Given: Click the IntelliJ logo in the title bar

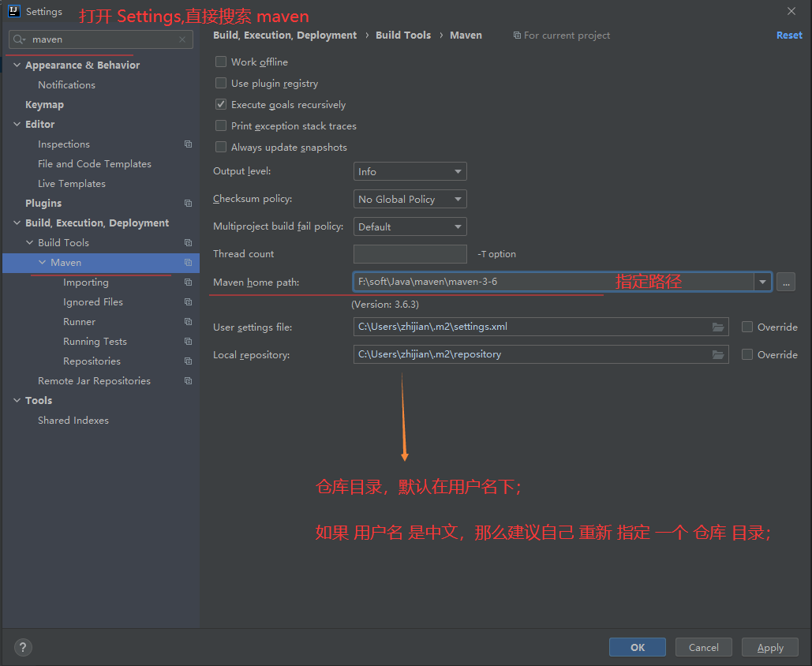Looking at the screenshot, I should point(14,11).
